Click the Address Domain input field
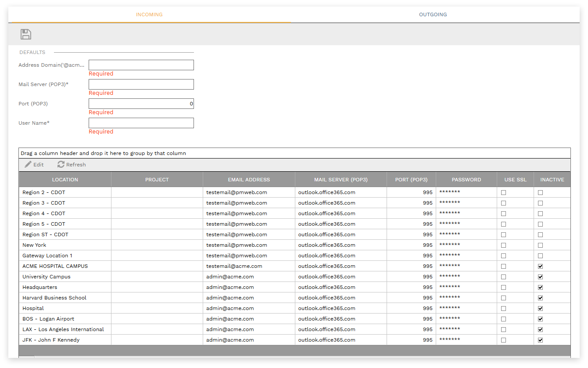 (141, 65)
